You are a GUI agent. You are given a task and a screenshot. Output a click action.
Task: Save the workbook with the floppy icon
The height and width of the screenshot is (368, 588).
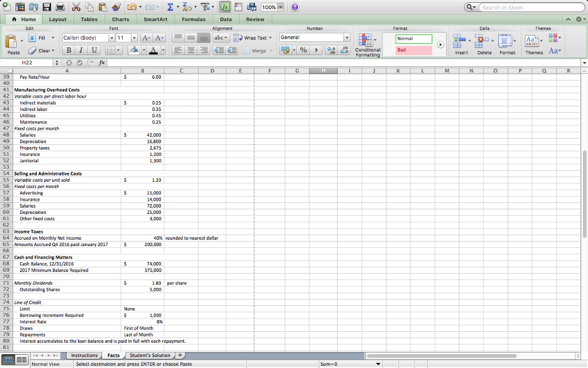tap(47, 7)
